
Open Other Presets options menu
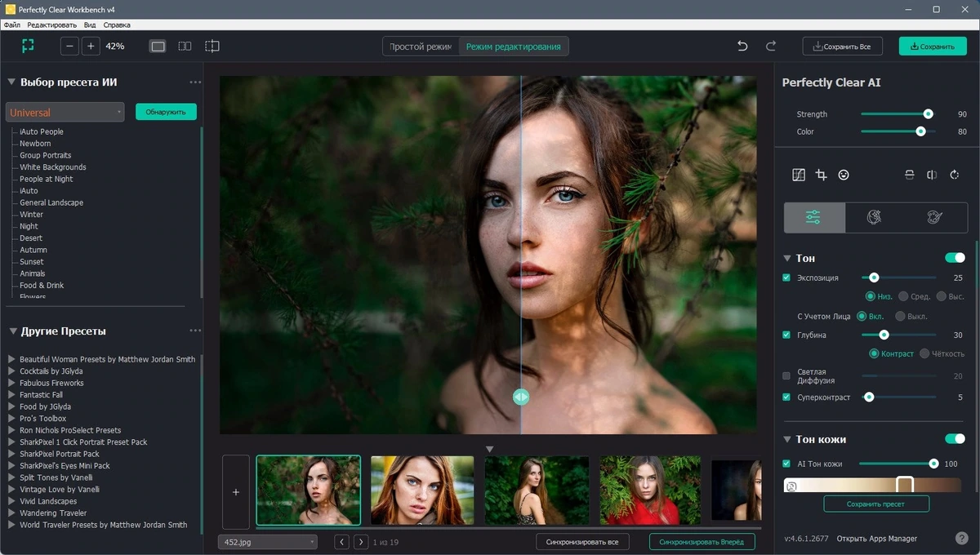pyautogui.click(x=195, y=331)
